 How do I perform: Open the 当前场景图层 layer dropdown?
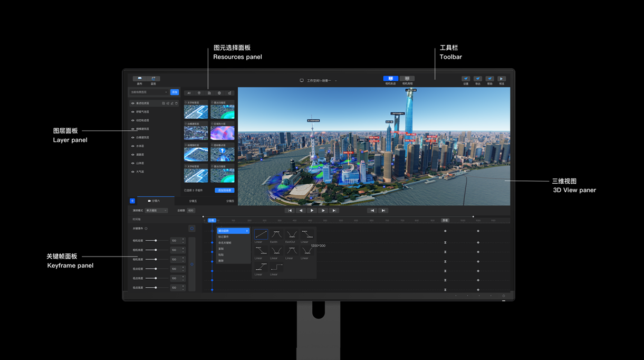pos(149,92)
